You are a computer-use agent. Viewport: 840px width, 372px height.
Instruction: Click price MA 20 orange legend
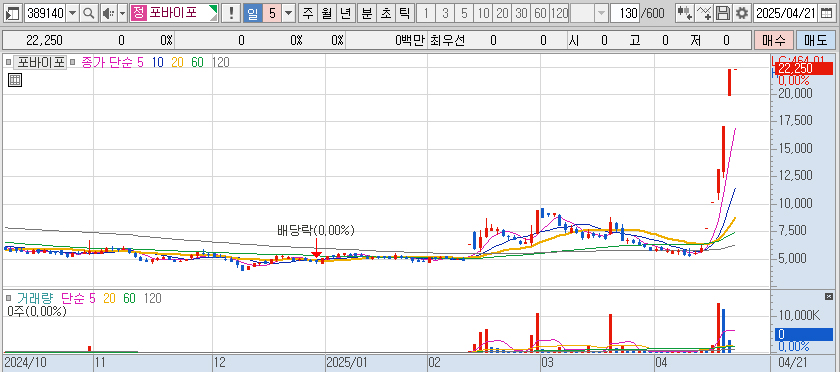(x=177, y=62)
